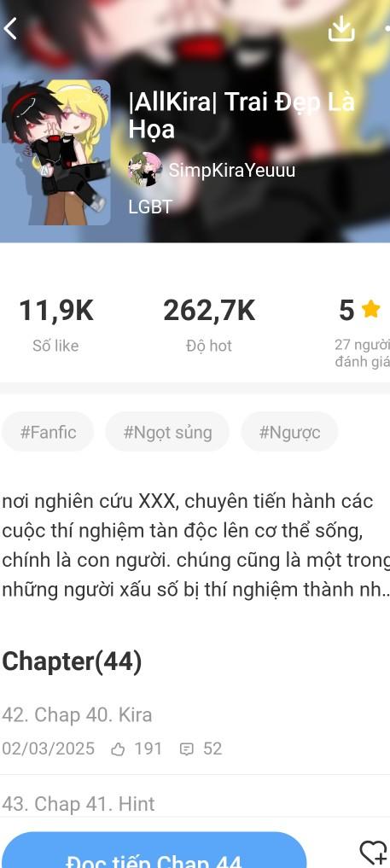Open author name SimpKiraYeuuu
The width and height of the screenshot is (390, 868).
point(232,171)
